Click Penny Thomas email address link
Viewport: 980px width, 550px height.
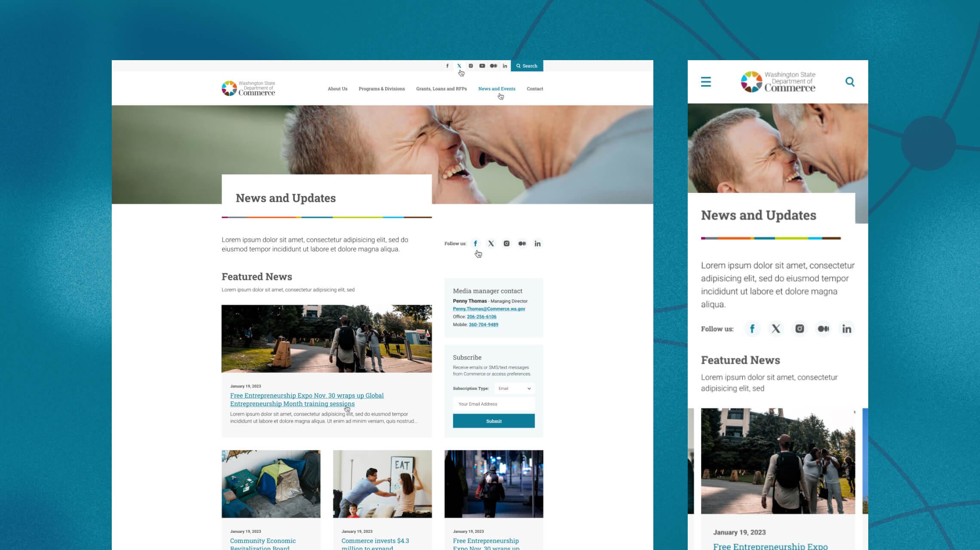(x=489, y=309)
